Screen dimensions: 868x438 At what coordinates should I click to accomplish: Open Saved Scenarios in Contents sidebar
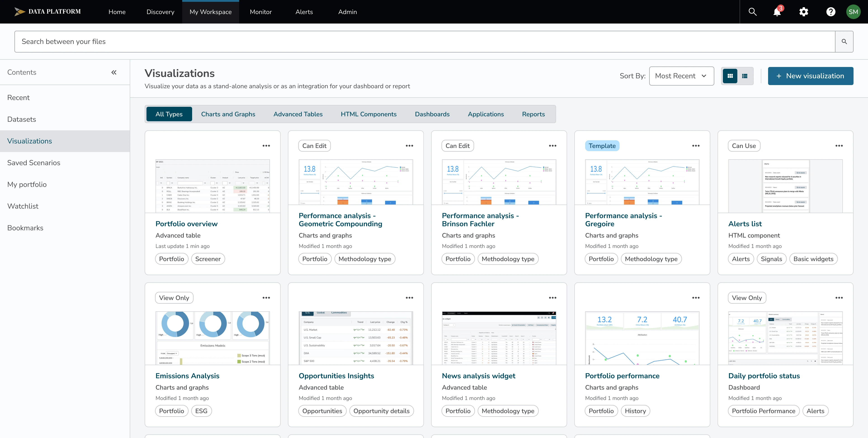click(x=65, y=163)
